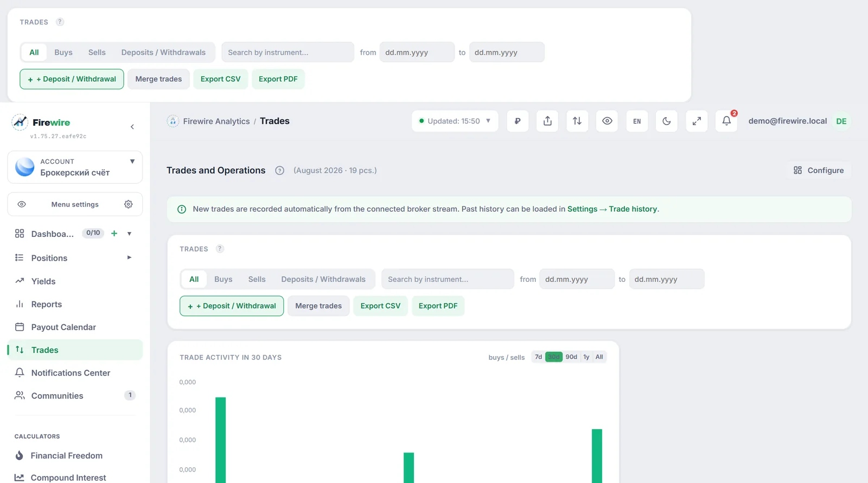This screenshot has width=868, height=483.
Task: Open the currency ruble selector icon
Action: (518, 121)
